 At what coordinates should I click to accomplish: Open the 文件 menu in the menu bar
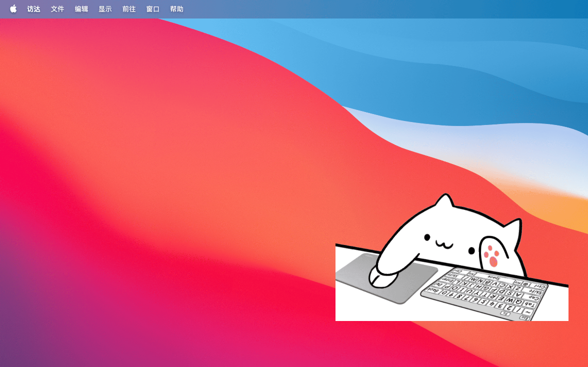(57, 8)
